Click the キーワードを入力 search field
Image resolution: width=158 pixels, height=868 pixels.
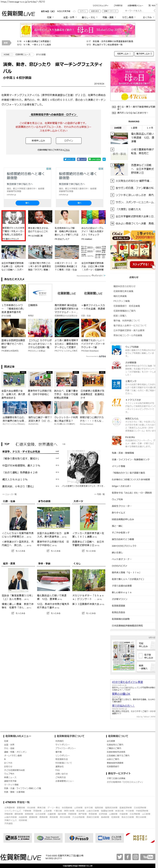pyautogui.click(x=138, y=11)
